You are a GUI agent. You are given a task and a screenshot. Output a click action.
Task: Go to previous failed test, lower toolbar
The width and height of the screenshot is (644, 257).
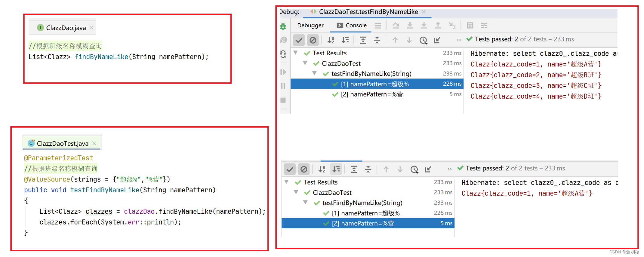tap(386, 169)
